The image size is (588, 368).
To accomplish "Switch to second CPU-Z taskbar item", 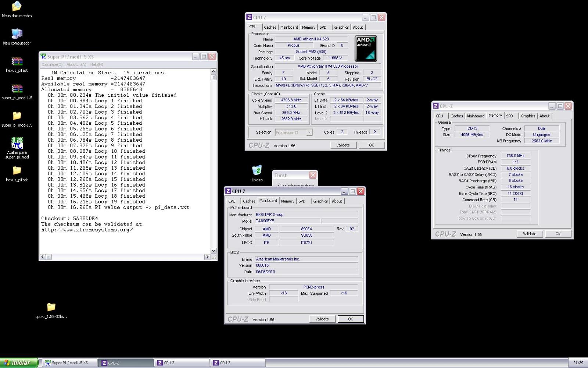I will [x=182, y=363].
